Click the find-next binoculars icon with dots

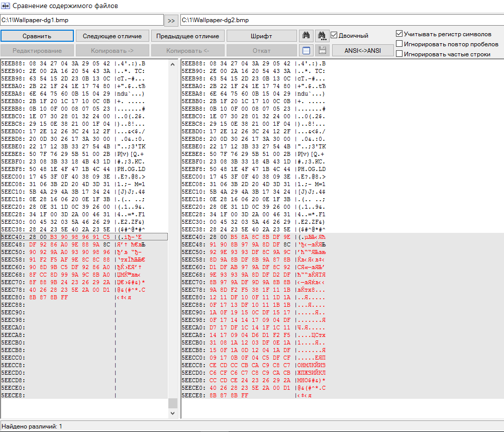322,36
